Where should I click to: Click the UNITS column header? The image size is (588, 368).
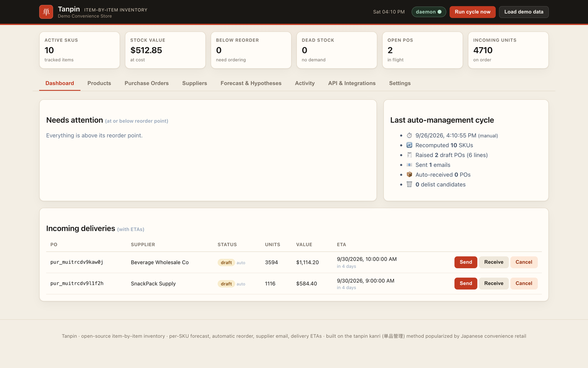click(x=273, y=245)
